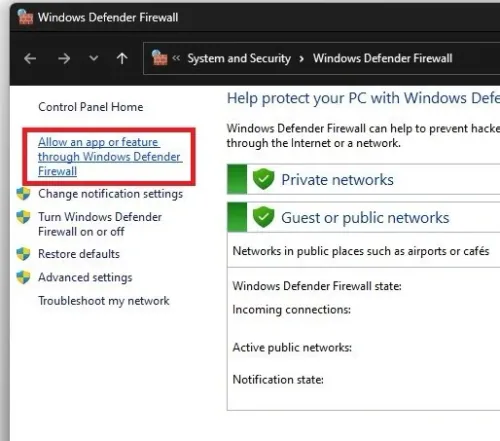
Task: Go back with the left arrow button
Action: [30, 59]
